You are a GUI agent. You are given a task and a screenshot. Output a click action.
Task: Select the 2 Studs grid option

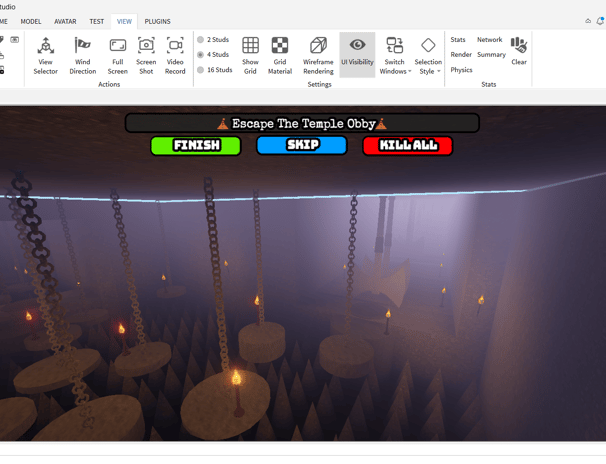pyautogui.click(x=213, y=39)
